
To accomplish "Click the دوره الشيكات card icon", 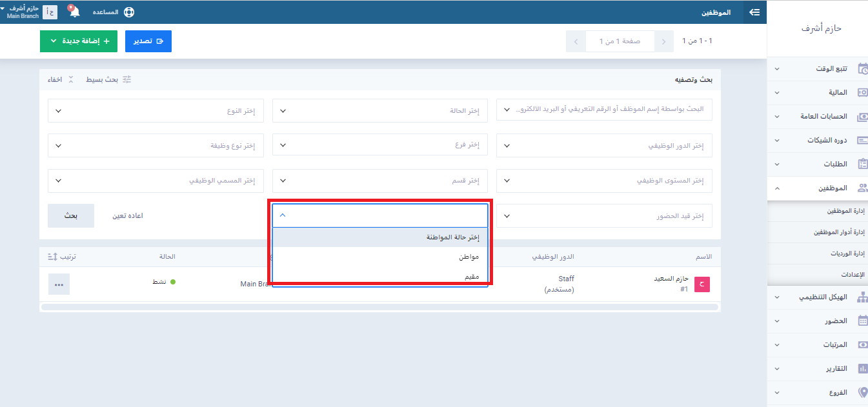I will click(x=862, y=140).
